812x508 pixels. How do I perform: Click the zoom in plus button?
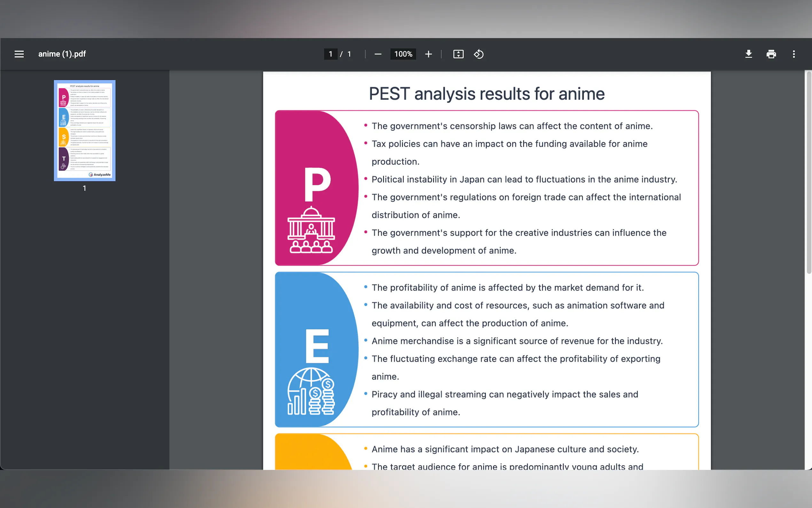point(428,54)
